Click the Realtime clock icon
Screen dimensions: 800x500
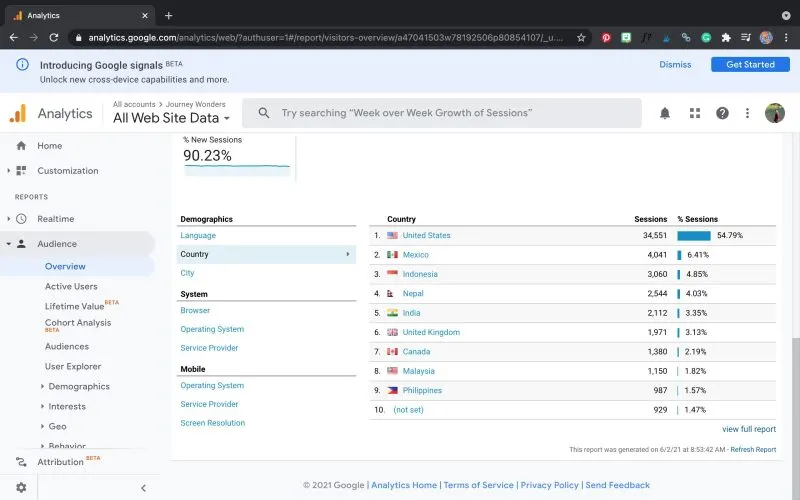point(21,219)
